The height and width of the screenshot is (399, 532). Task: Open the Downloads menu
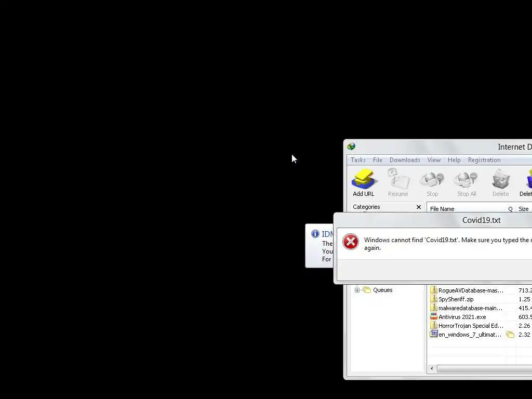click(405, 160)
